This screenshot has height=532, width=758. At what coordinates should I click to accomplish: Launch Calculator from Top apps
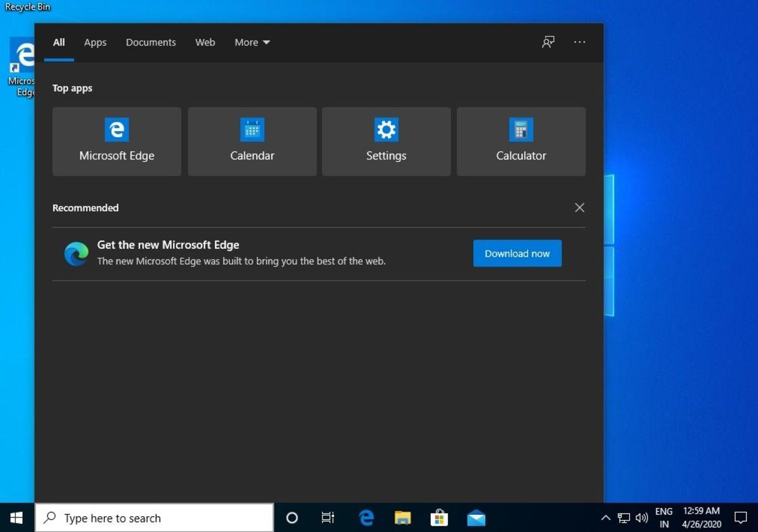pyautogui.click(x=520, y=141)
